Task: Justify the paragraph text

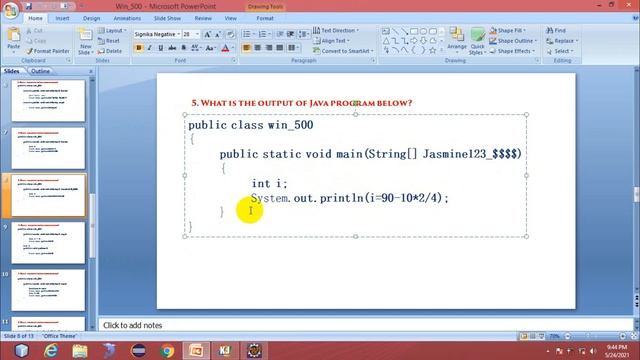Action: point(280,48)
